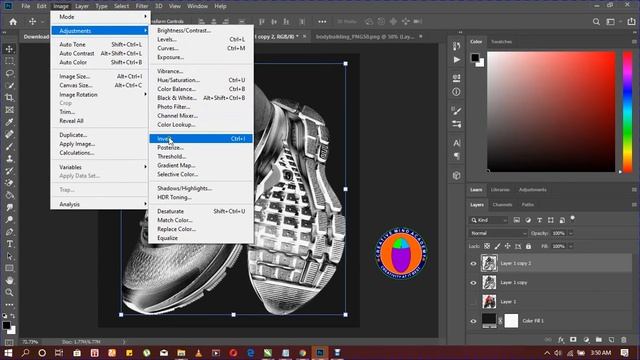Select the Hand tool
Viewport: 640px width, 360px height.
(9, 280)
